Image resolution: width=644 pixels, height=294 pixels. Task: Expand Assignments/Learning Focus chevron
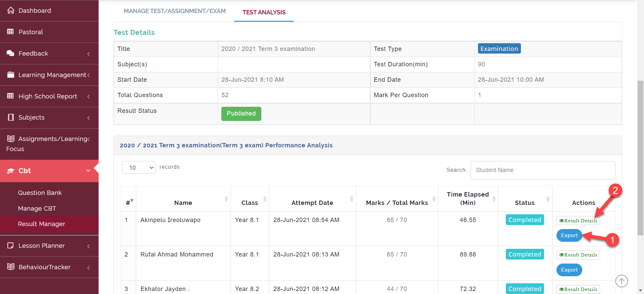tap(89, 139)
